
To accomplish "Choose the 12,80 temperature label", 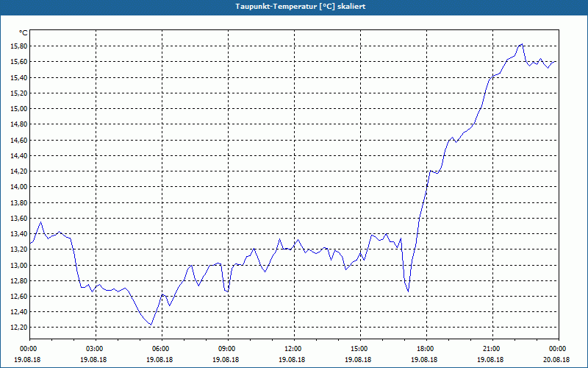I will 20,280.
